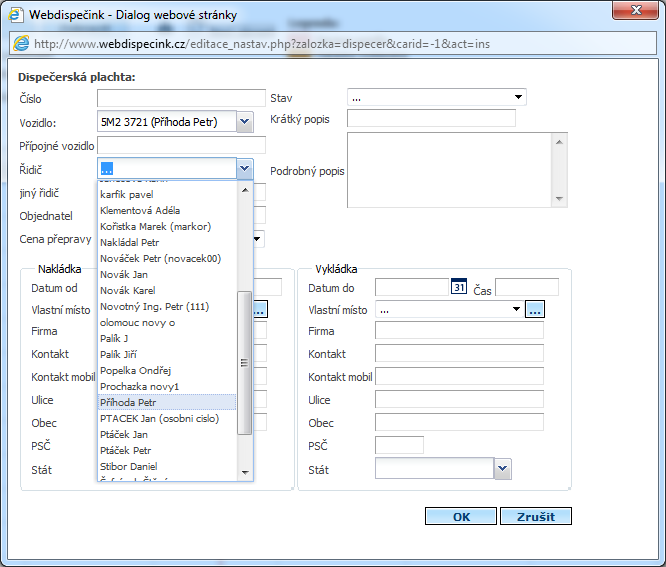Viewport: 666px width, 567px height.
Task: Click the Řidič combo box text area
Action: point(167,169)
